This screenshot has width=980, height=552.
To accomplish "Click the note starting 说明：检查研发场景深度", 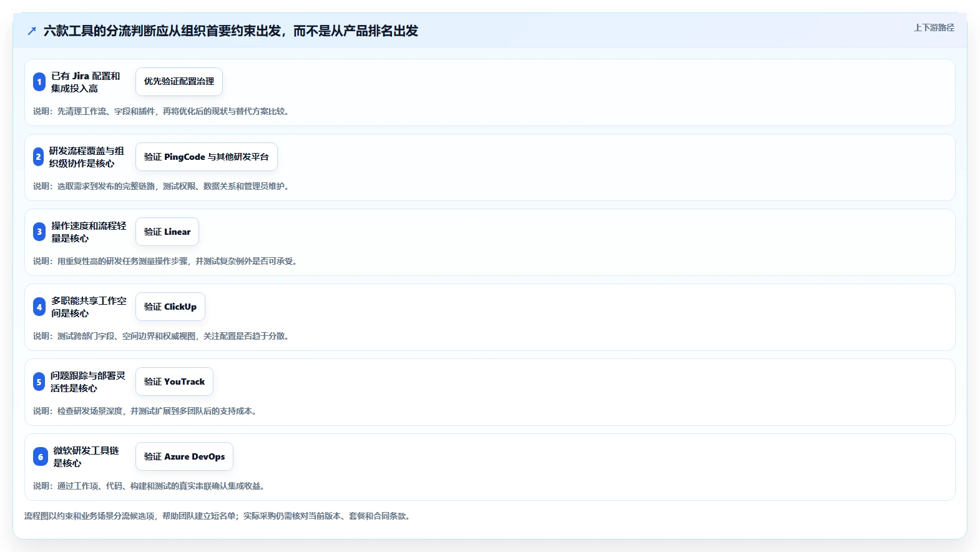I will point(145,411).
